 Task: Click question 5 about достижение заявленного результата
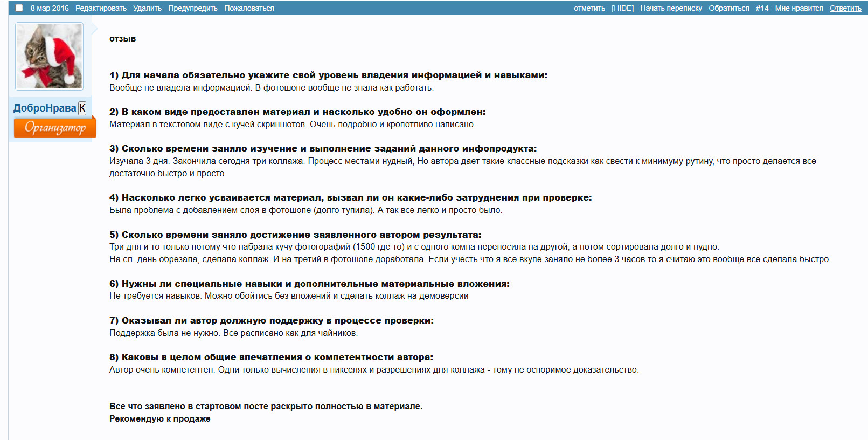[295, 235]
